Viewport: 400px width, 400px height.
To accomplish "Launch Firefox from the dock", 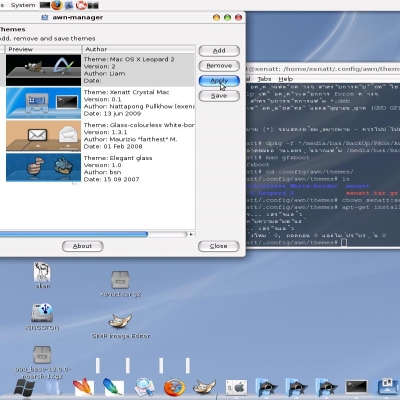I will coord(174,388).
